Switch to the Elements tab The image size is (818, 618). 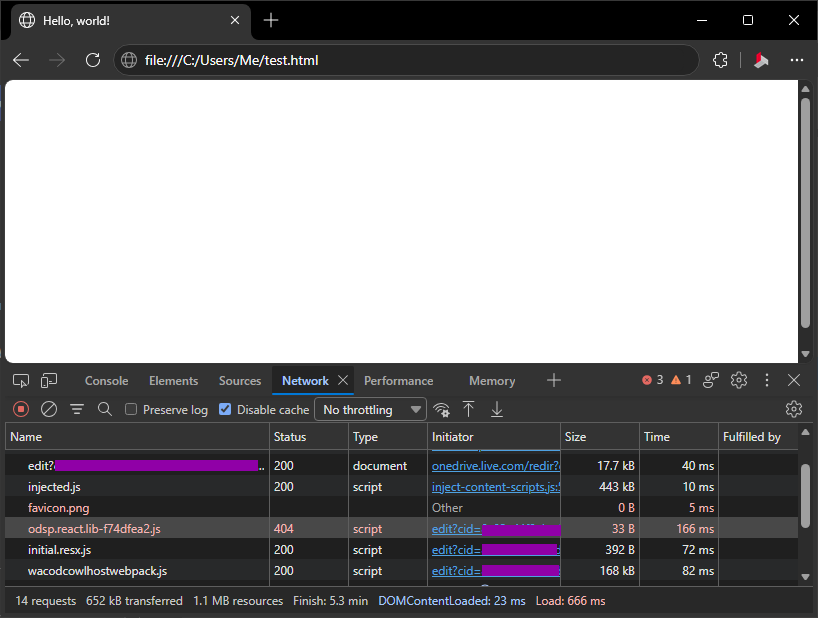[173, 381]
